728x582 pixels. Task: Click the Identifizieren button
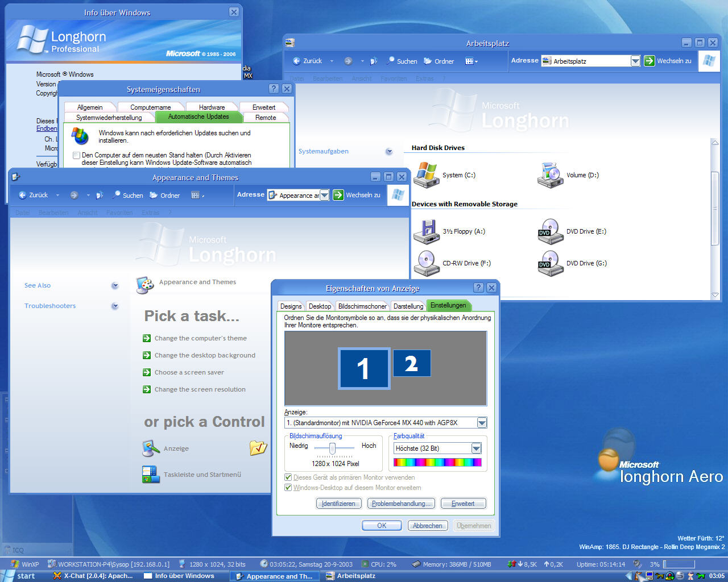pyautogui.click(x=338, y=504)
